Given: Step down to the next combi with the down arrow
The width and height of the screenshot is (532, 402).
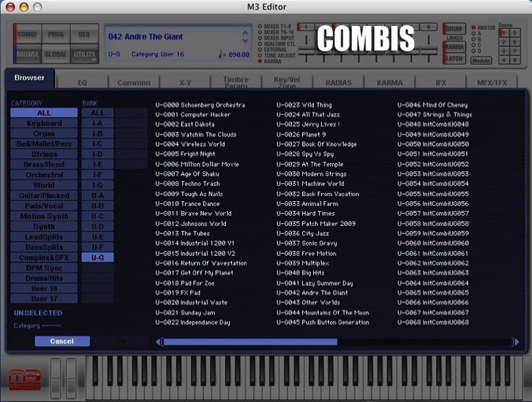Looking at the screenshot, I should (246, 41).
